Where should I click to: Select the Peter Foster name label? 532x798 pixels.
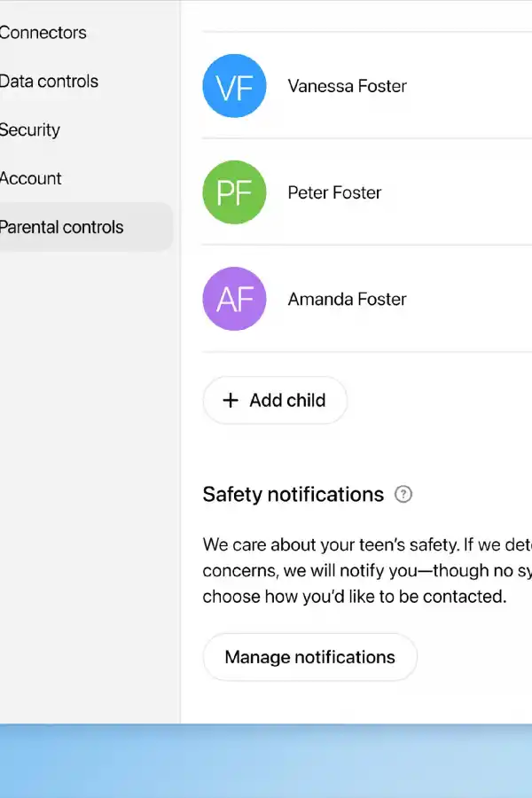334,192
